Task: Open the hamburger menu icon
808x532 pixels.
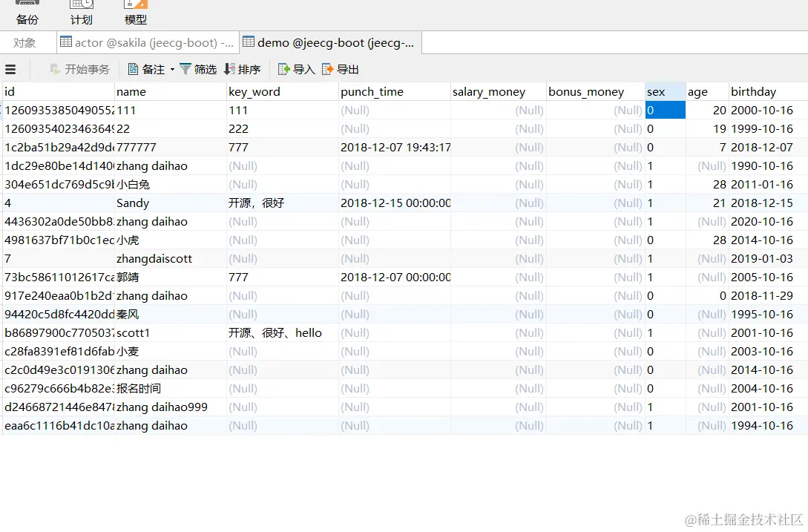Action: (x=10, y=69)
